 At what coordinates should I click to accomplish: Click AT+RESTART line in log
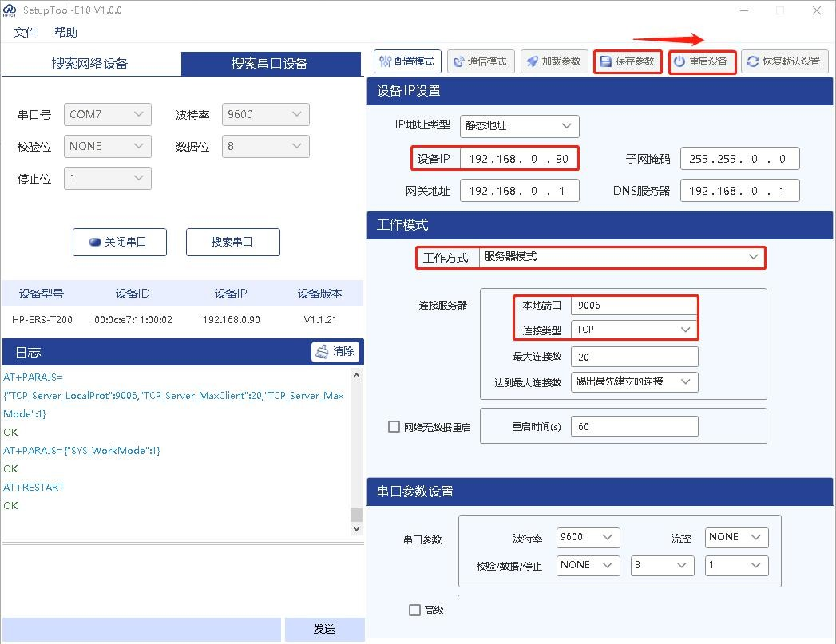tap(34, 488)
